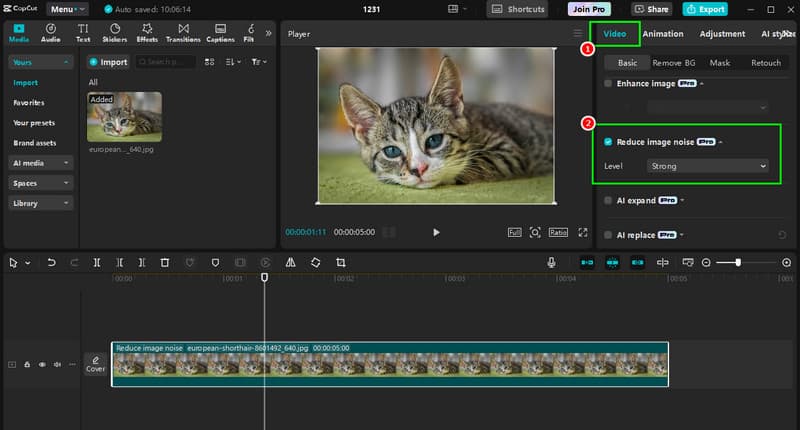Click the select pointer tool
Screen dimensions: 800x430
[13, 263]
